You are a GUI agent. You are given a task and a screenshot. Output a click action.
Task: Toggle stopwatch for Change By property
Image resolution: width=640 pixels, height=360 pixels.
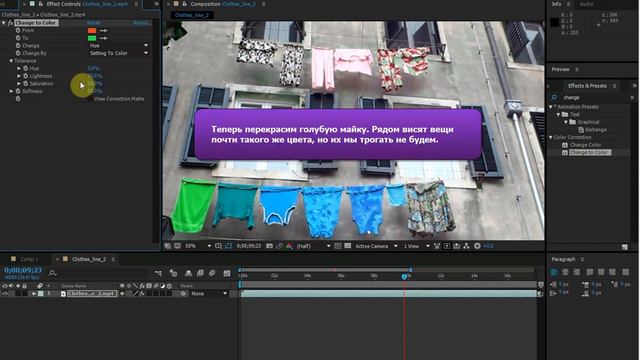[x=18, y=53]
